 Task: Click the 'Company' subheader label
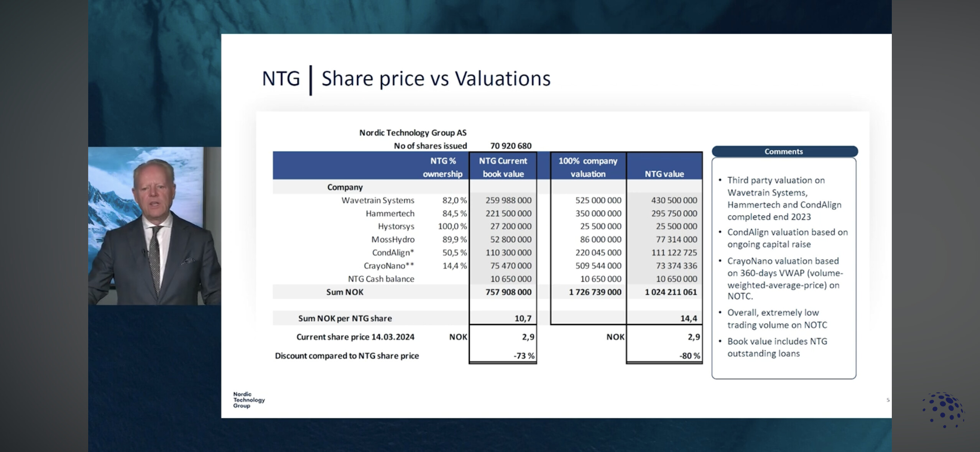[345, 187]
